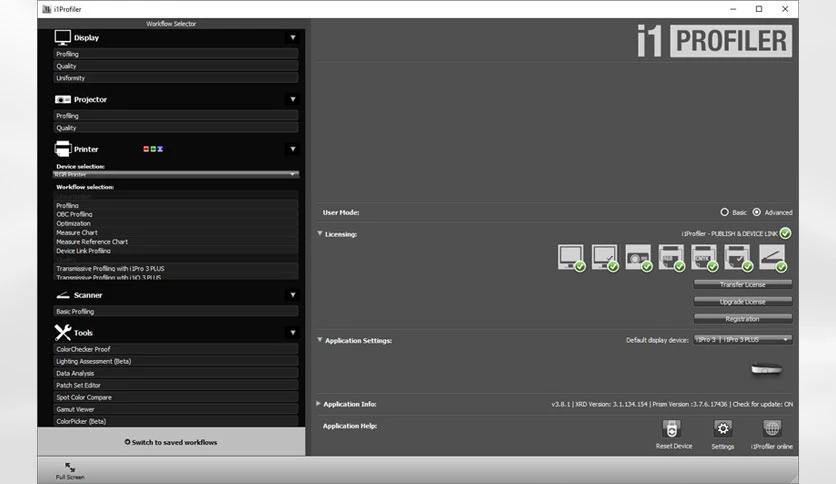Click the Display Profiling license icon

(x=571, y=257)
